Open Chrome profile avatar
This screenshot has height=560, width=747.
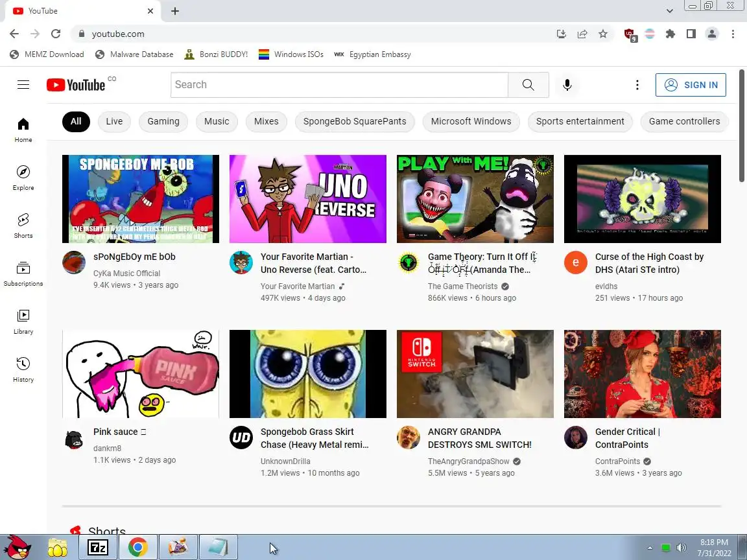[712, 34]
